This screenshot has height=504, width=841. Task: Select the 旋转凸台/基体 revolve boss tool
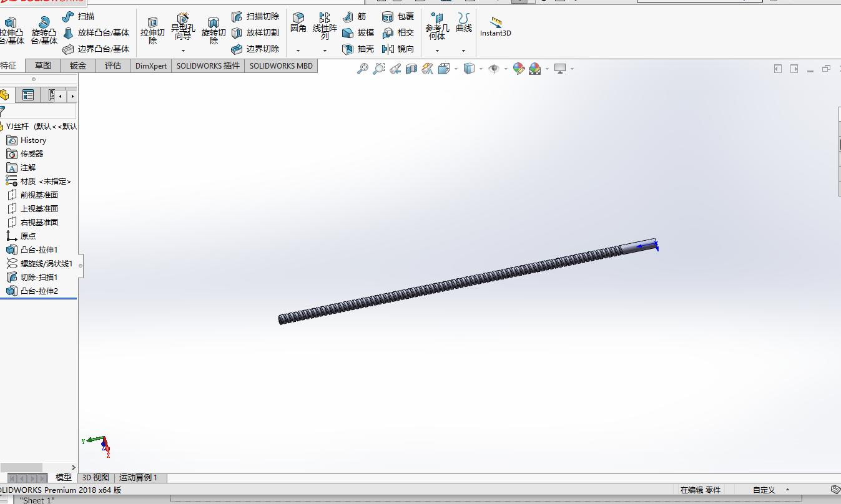point(44,30)
